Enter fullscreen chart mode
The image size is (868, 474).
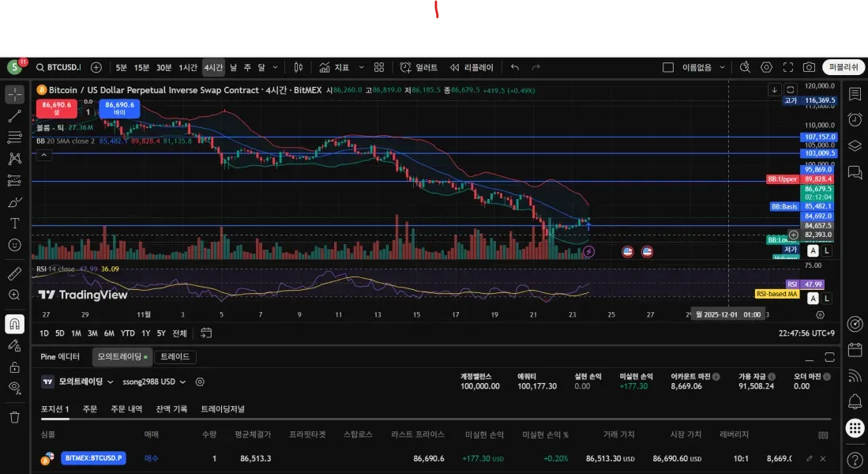[787, 68]
